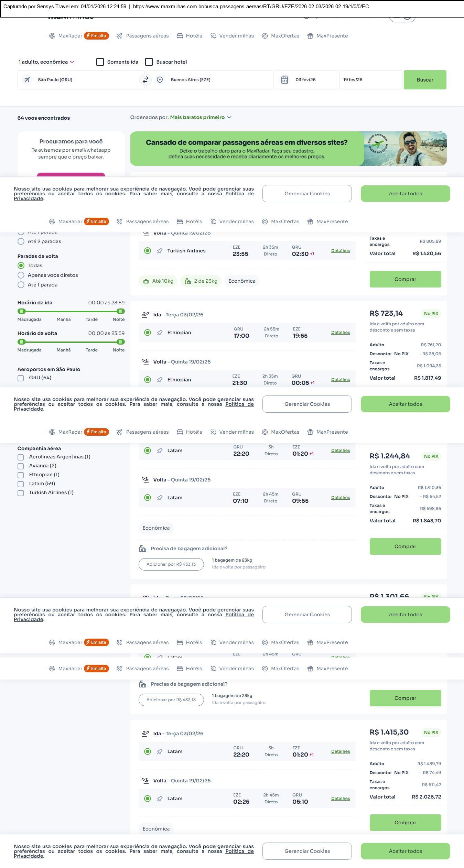Click the left handle of Horário da ida slider
The image size is (464, 868).
click(x=22, y=311)
